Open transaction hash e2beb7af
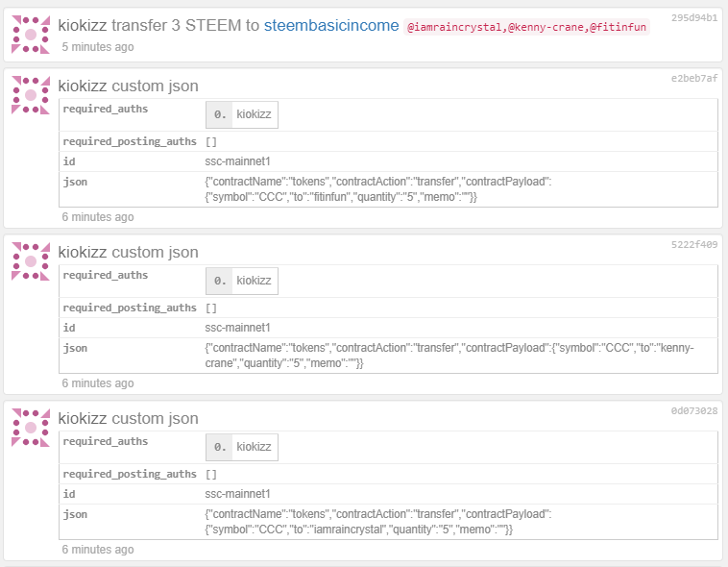This screenshot has height=567, width=728. 693,79
